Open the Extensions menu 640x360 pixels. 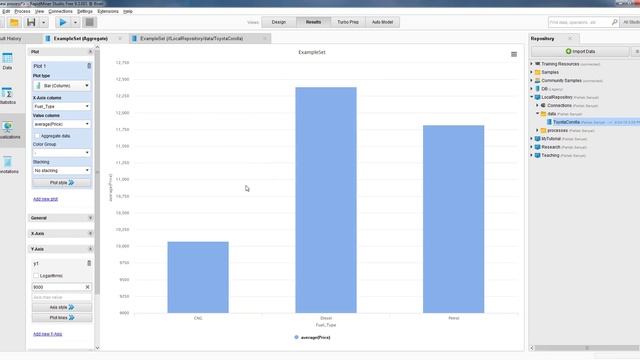(x=108, y=11)
